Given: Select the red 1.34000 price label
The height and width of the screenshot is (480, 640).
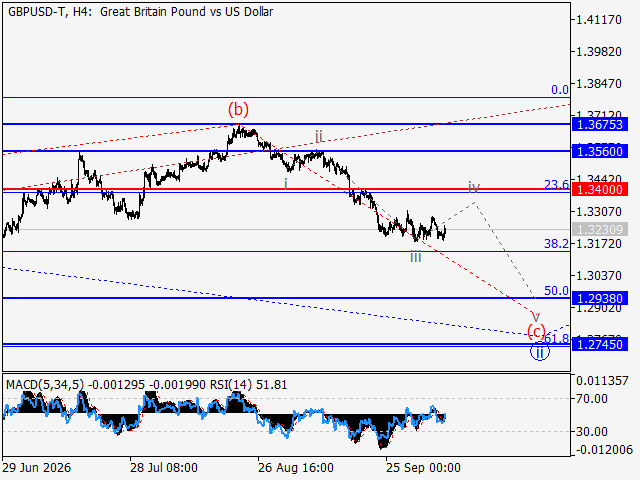Looking at the screenshot, I should pyautogui.click(x=600, y=189).
